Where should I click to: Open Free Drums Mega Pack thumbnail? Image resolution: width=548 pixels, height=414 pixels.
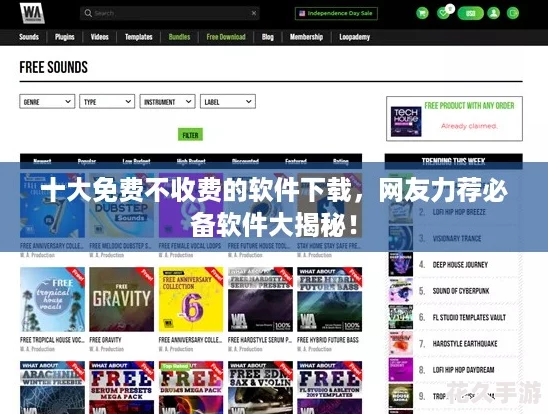pyautogui.click(x=191, y=387)
